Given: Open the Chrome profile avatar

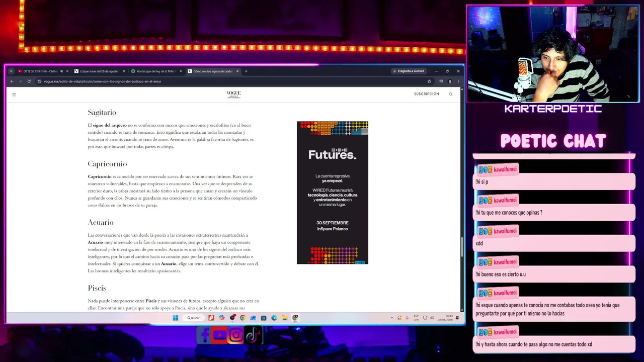Looking at the screenshot, I should tap(450, 81).
